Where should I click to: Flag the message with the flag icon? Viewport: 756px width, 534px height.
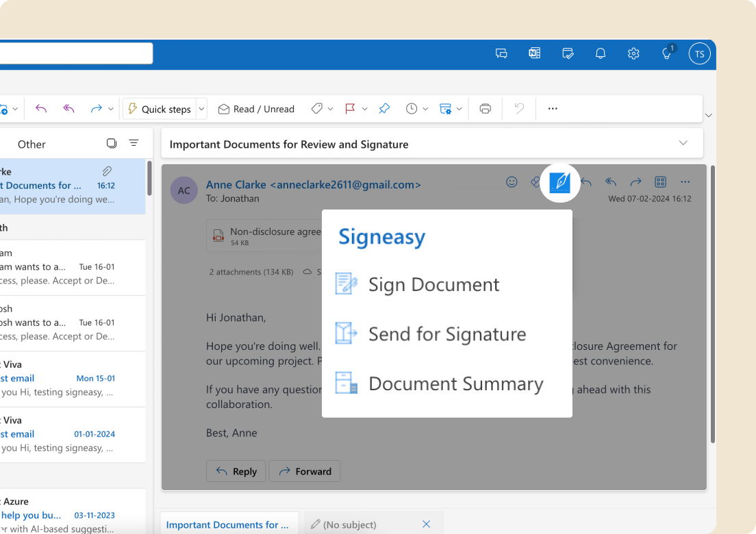click(351, 108)
